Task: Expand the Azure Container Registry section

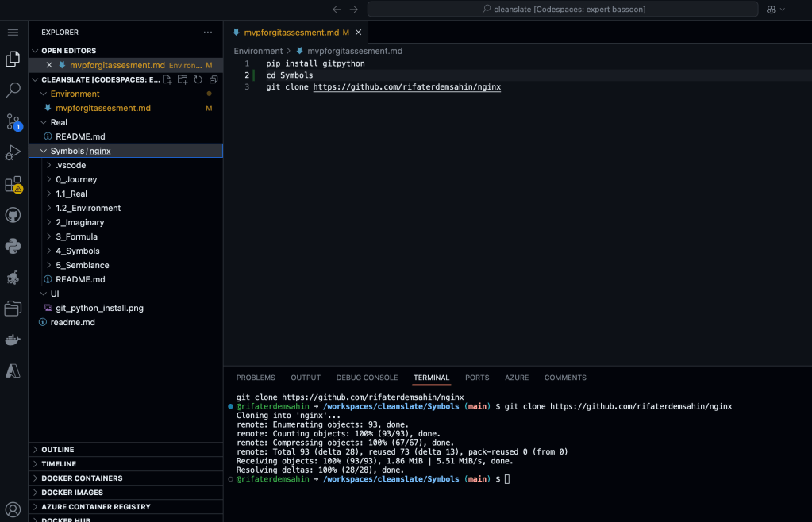Action: click(126, 507)
